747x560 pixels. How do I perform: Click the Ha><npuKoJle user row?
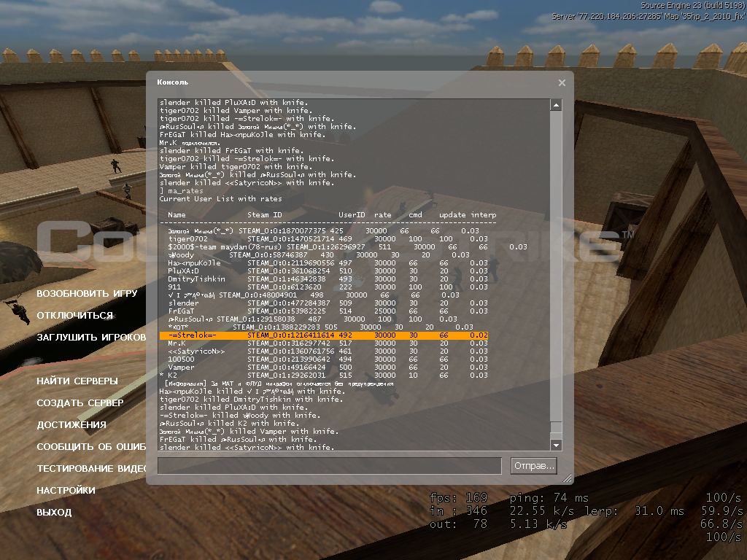pos(328,262)
